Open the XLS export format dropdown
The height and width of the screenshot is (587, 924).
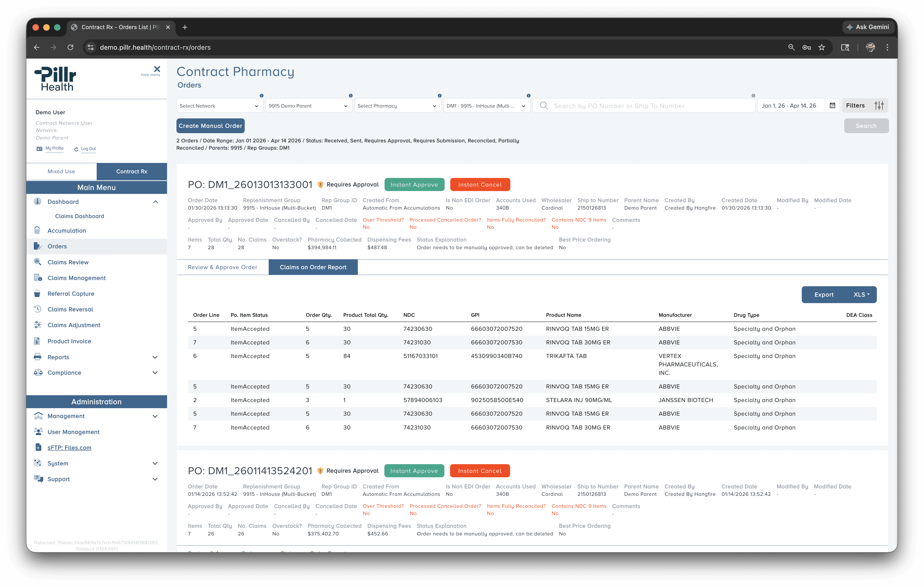coord(861,294)
